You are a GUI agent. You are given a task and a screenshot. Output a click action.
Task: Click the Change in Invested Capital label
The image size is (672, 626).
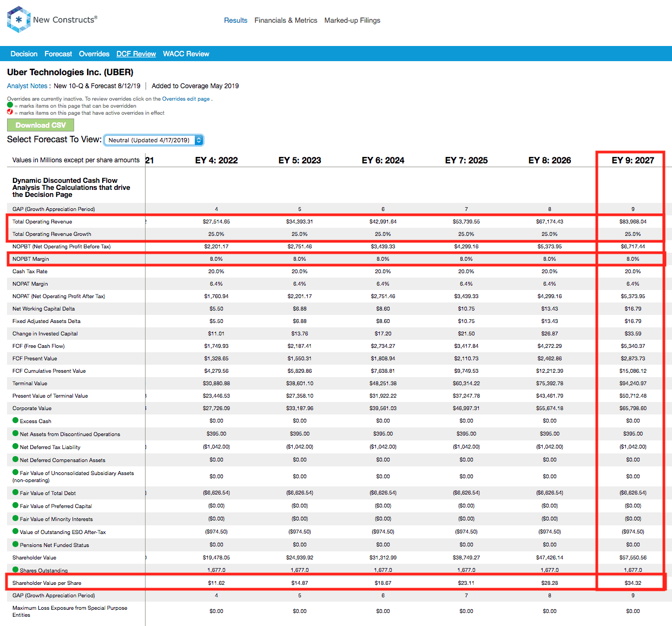(45, 334)
